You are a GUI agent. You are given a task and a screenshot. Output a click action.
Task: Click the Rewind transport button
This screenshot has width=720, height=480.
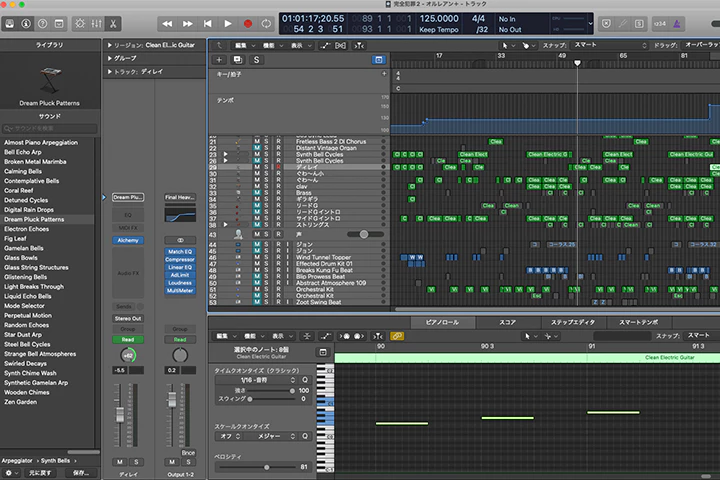click(168, 23)
